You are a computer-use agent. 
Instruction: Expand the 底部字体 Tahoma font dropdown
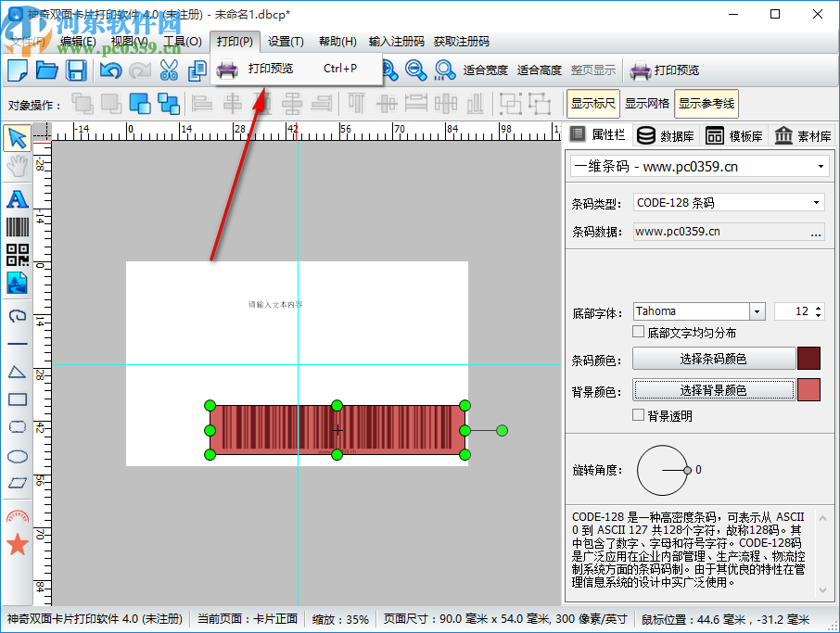pos(757,311)
